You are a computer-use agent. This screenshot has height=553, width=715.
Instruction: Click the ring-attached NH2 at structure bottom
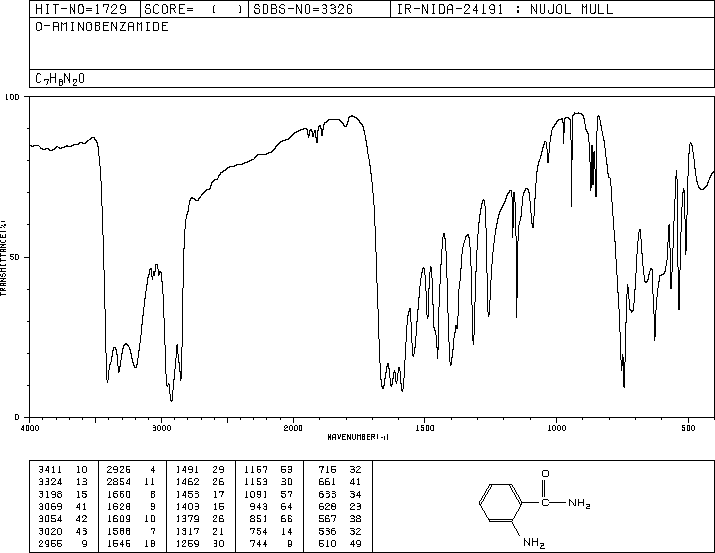point(534,543)
